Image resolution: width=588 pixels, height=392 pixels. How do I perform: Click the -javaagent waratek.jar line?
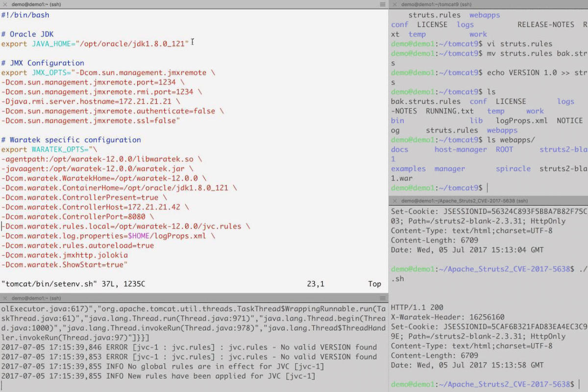(x=97, y=169)
